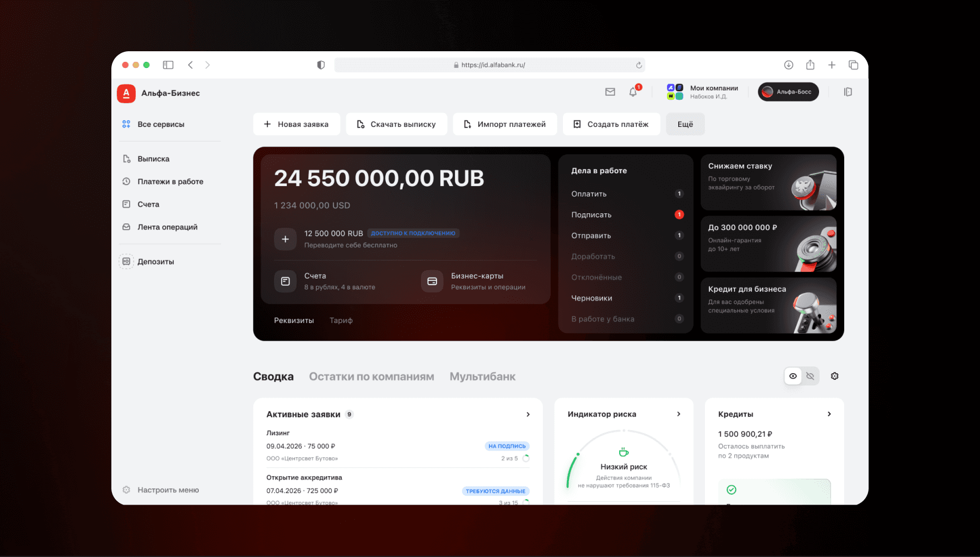Click the plus icon near 12 500 000 RUB
Screen dimensions: 980x557
pos(285,239)
